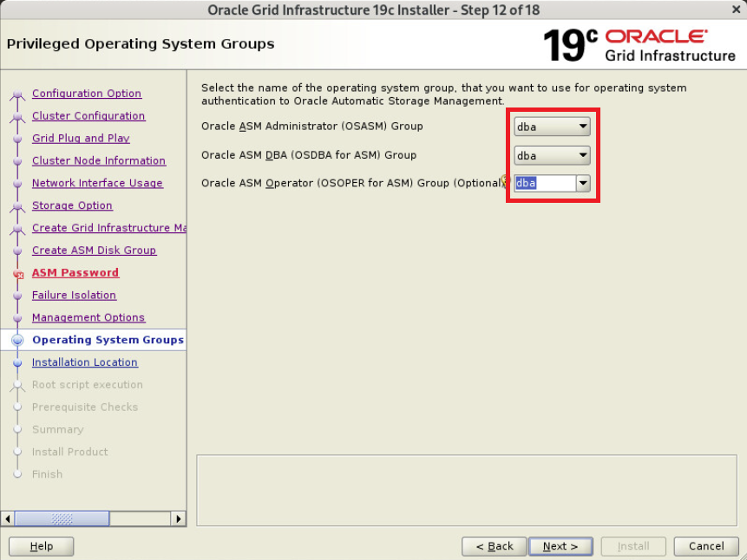
Task: Click the sidebar horizontal scrollbar thumb
Action: click(x=62, y=518)
